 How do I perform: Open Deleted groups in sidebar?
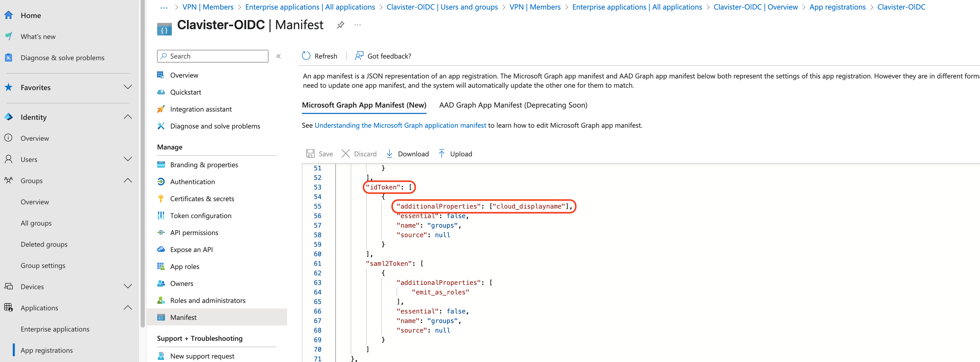(44, 244)
